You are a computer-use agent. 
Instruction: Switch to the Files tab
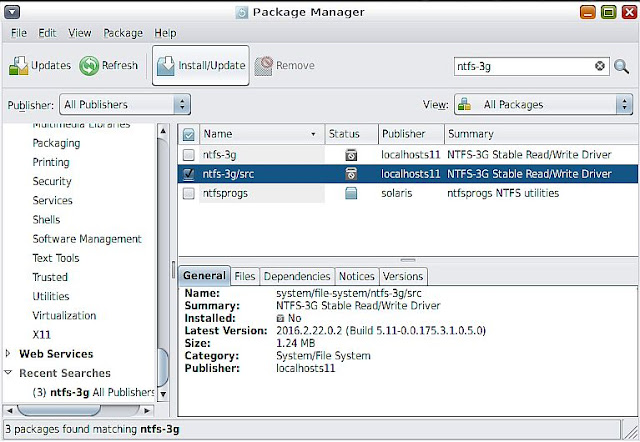click(244, 276)
